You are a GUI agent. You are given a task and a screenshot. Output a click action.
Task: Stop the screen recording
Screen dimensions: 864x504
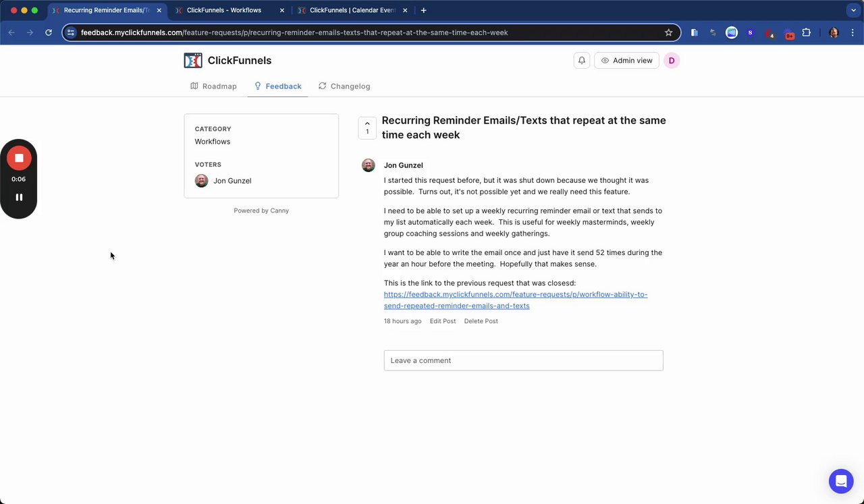click(x=19, y=158)
